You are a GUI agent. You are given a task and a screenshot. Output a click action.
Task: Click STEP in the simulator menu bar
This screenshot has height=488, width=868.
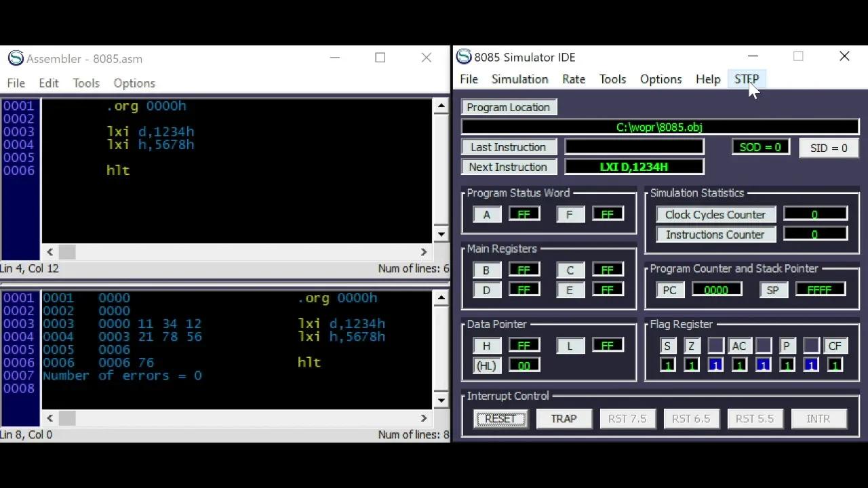pos(747,79)
